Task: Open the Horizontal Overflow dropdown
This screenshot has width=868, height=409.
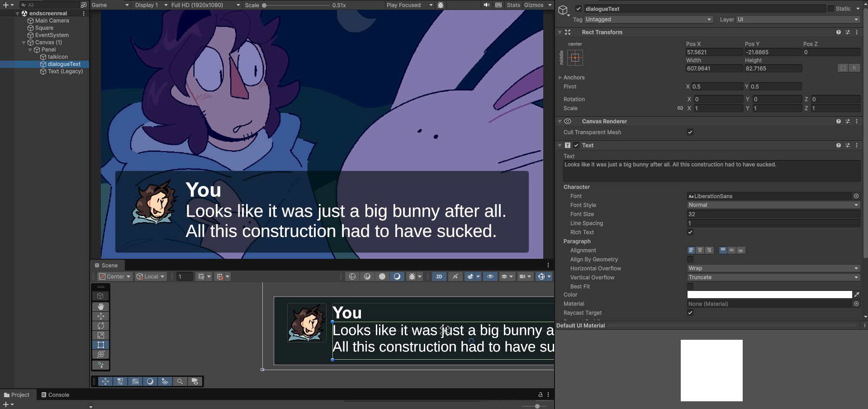Action: coord(773,268)
